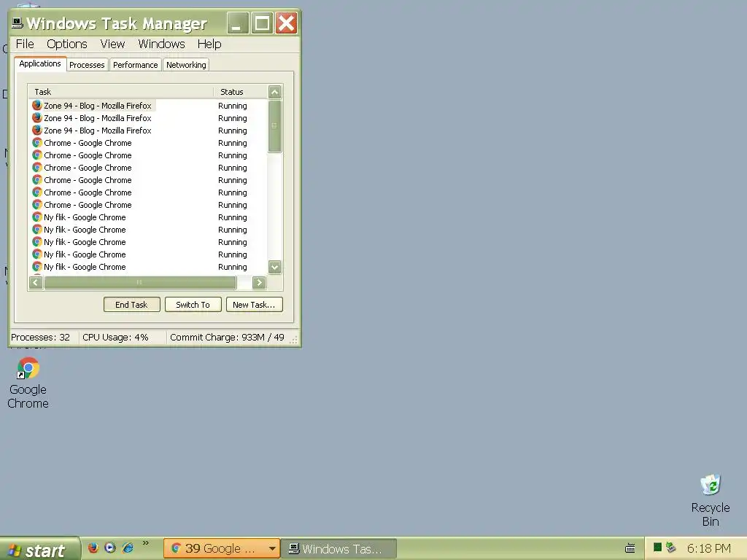747x560 pixels.
Task: Click the Task Manager title bar icon
Action: coord(18,23)
